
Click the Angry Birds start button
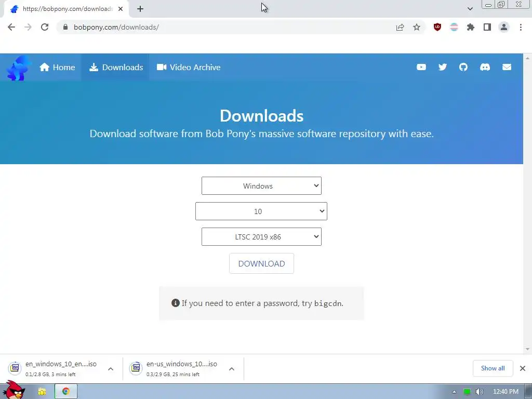click(x=14, y=390)
